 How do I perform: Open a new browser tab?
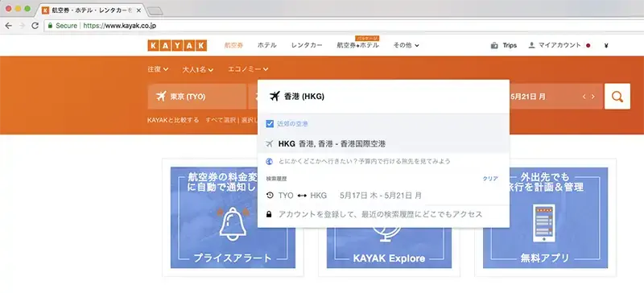coord(155,11)
